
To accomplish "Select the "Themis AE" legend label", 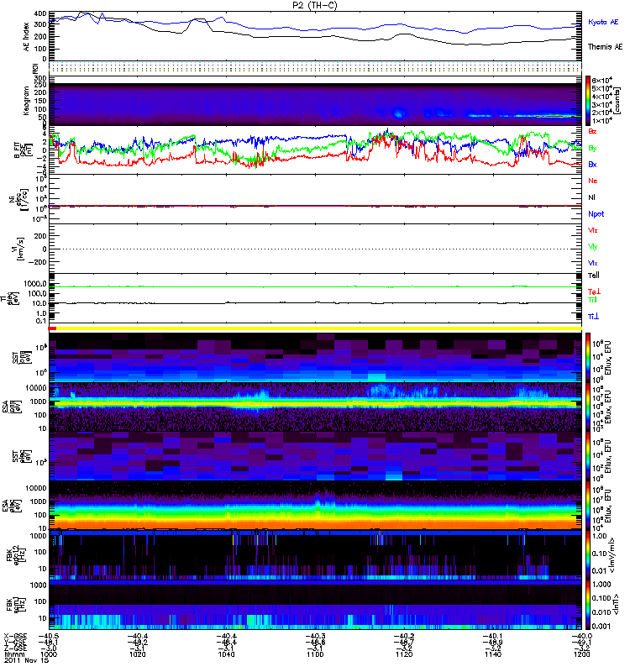I will (605, 47).
